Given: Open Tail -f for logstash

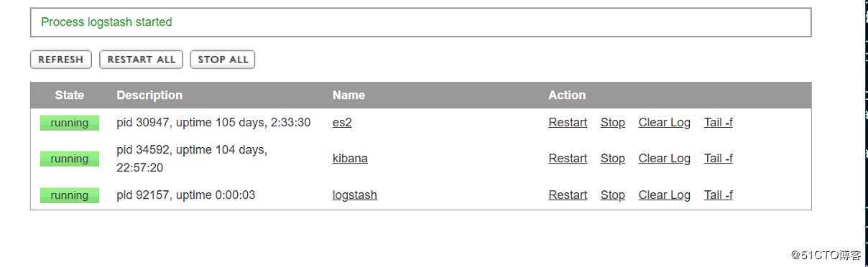Looking at the screenshot, I should point(719,195).
